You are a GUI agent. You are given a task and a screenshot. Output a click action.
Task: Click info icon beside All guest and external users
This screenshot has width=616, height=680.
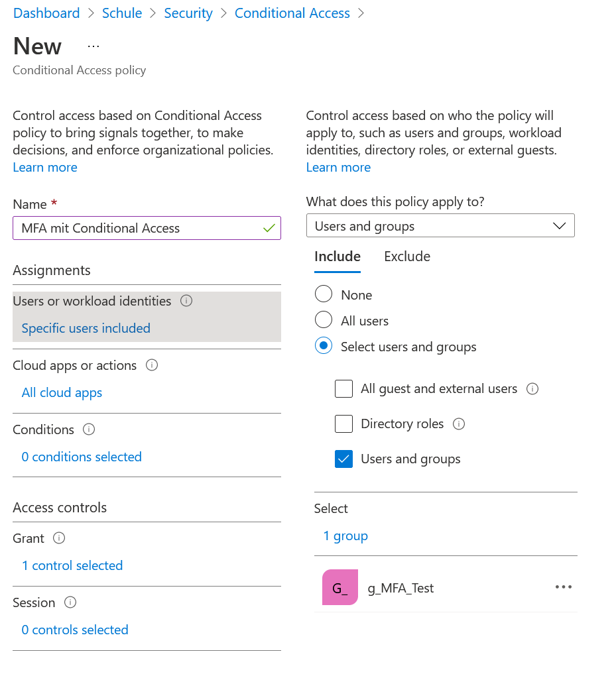point(532,389)
